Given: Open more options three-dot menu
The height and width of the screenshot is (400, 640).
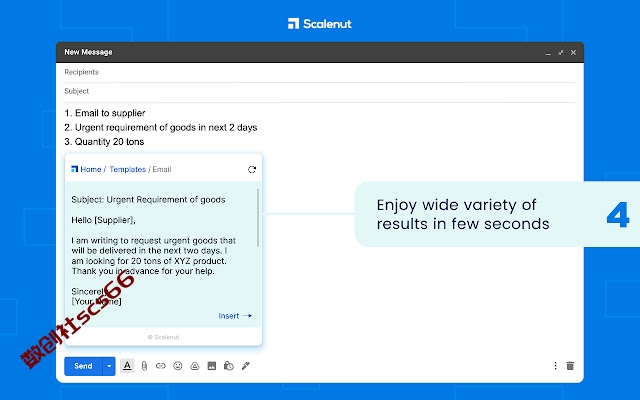Looking at the screenshot, I should point(555,366).
